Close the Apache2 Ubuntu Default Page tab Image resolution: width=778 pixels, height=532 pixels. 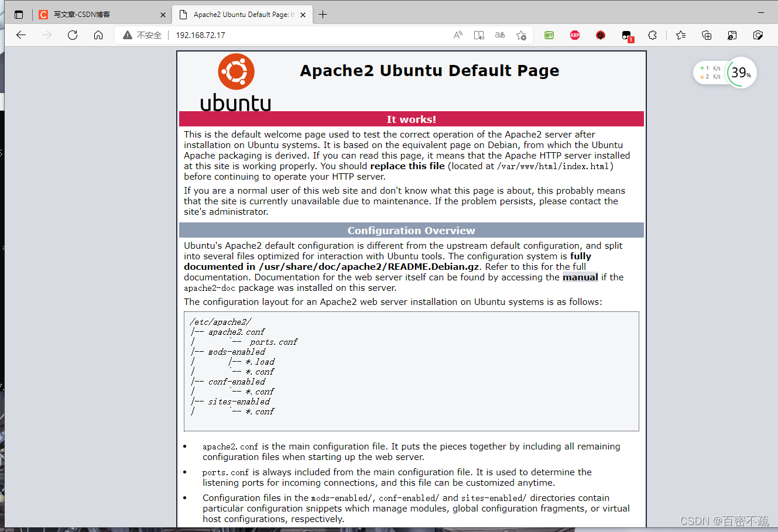coord(303,15)
